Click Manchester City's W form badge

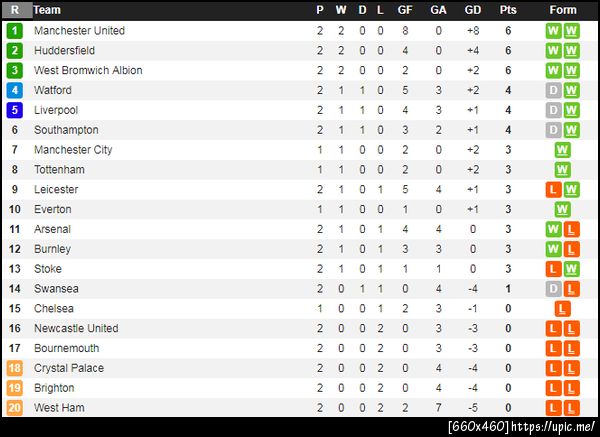tap(562, 150)
